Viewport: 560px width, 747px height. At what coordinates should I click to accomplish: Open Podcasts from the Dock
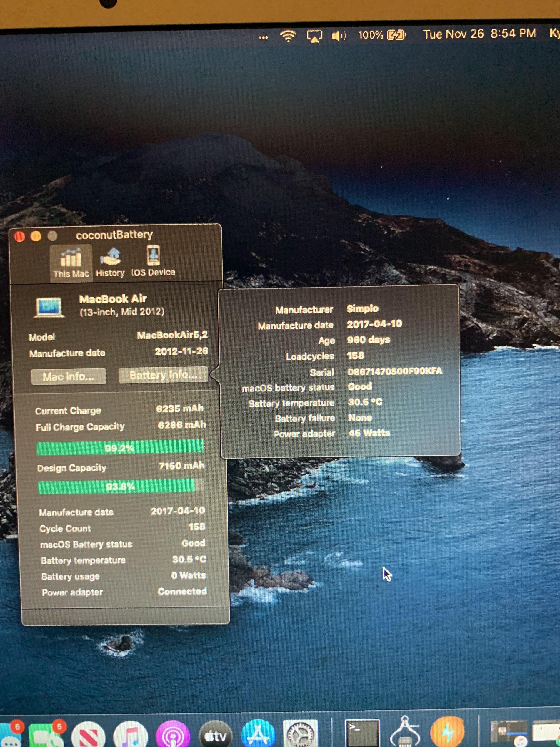pyautogui.click(x=173, y=736)
